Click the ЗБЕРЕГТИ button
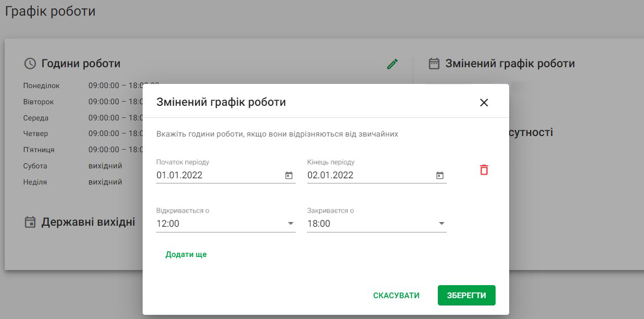The height and width of the screenshot is (319, 644). point(466,296)
